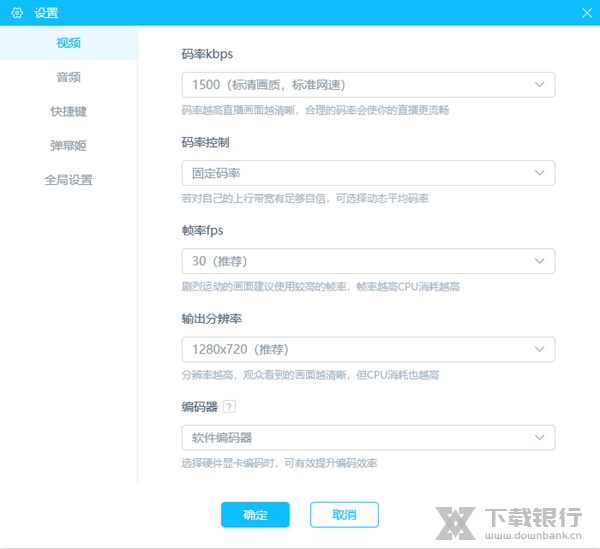This screenshot has height=549, width=600.
Task: Click the chevron arrow on the 软件编码器 box
Action: (540, 438)
